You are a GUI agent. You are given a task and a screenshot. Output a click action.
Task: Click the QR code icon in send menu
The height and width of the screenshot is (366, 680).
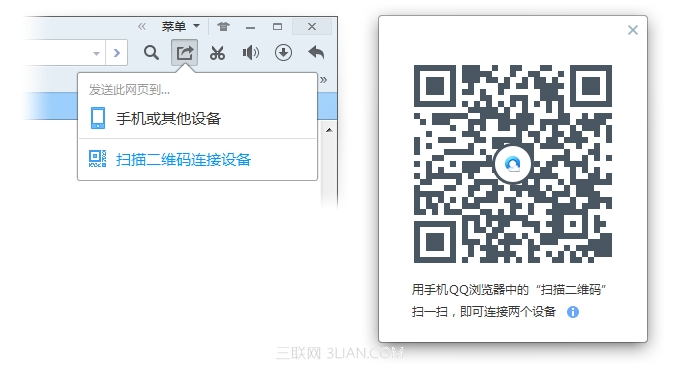(98, 159)
